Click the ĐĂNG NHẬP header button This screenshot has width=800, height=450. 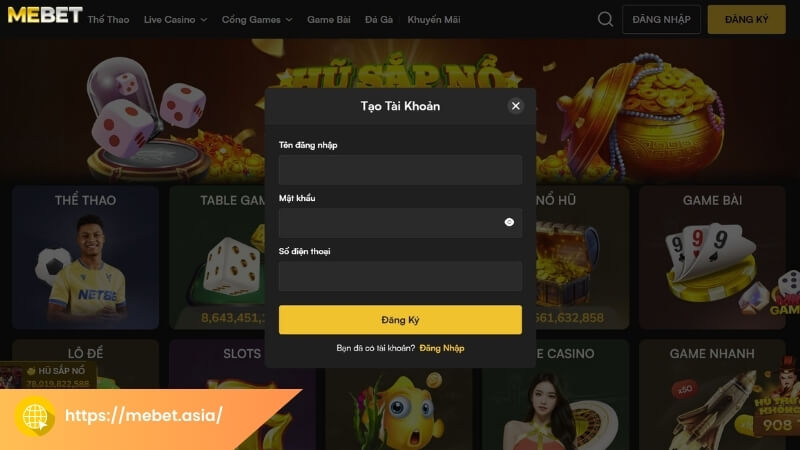661,19
